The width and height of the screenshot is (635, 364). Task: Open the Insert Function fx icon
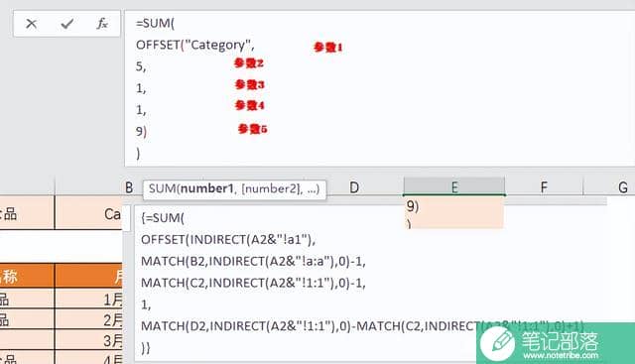pos(102,24)
